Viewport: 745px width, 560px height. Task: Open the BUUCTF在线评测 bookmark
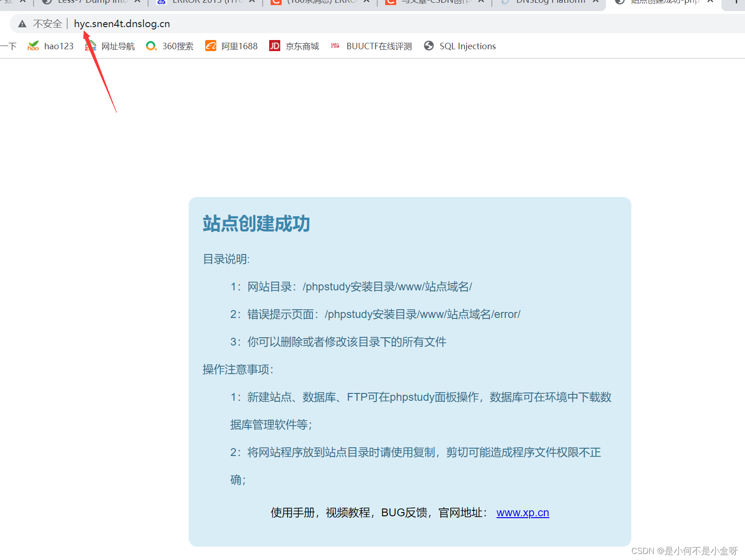click(371, 46)
